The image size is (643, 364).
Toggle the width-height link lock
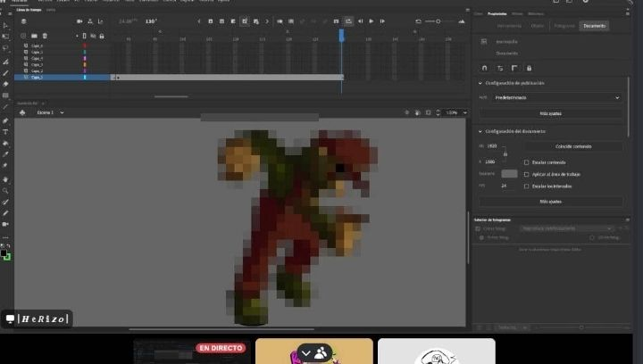pos(505,154)
